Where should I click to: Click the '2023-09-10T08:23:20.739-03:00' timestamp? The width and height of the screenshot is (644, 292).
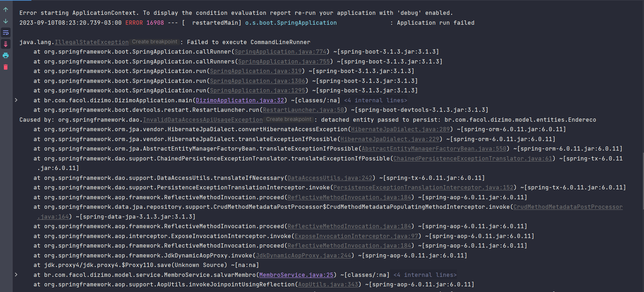point(71,23)
